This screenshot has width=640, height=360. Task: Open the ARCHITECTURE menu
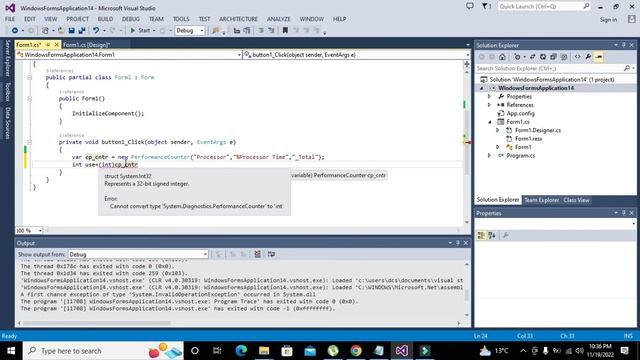[238, 19]
